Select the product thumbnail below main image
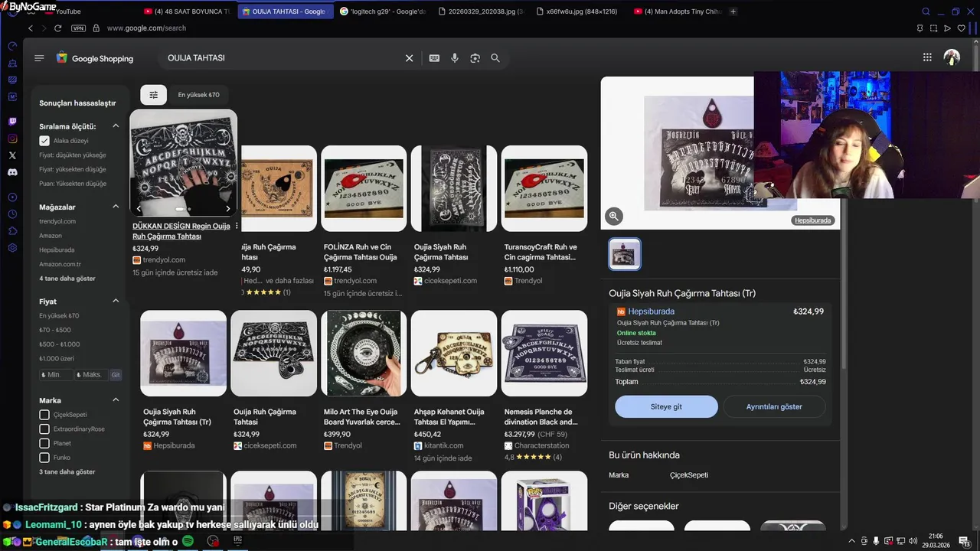 pyautogui.click(x=625, y=254)
